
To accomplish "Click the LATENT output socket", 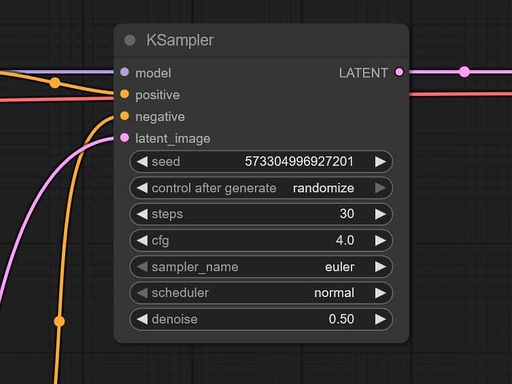I will [x=399, y=72].
